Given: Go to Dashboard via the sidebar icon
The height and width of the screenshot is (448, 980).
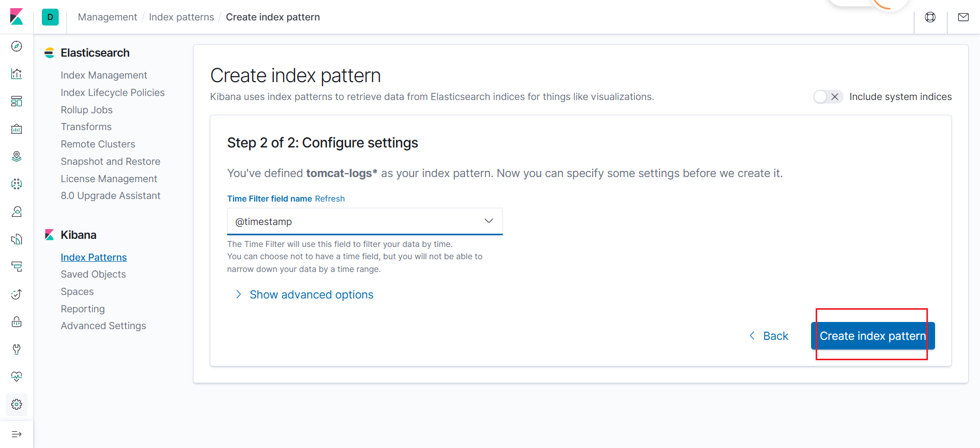Looking at the screenshot, I should [x=16, y=101].
